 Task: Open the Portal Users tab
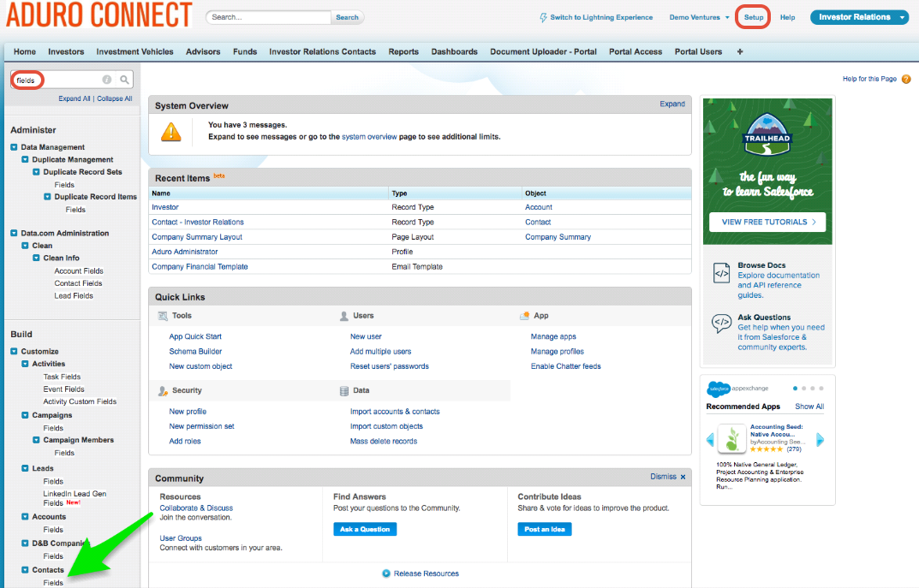coord(698,51)
